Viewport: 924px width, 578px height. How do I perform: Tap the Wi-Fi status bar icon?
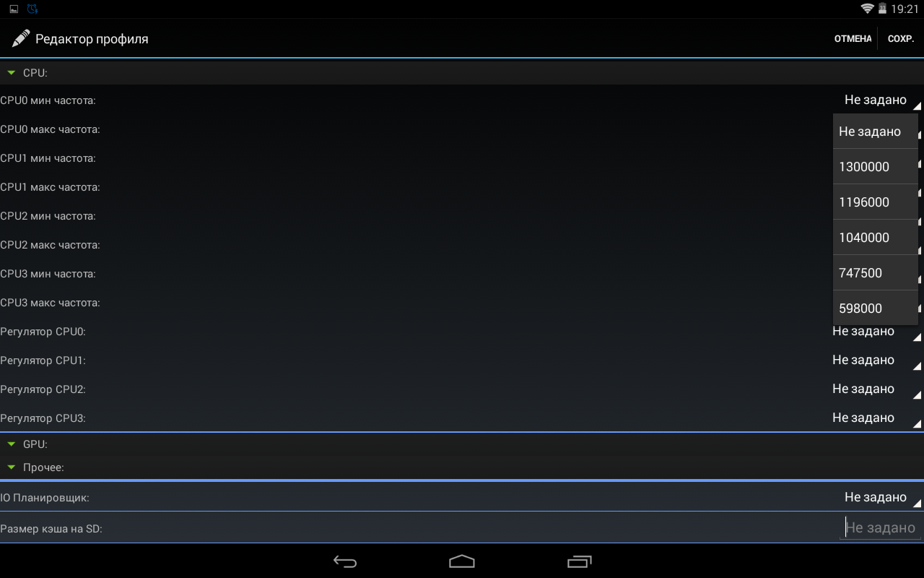(x=867, y=9)
